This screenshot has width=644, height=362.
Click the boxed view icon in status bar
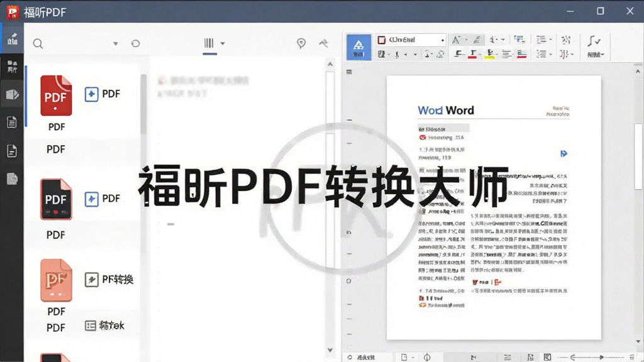[x=547, y=357]
